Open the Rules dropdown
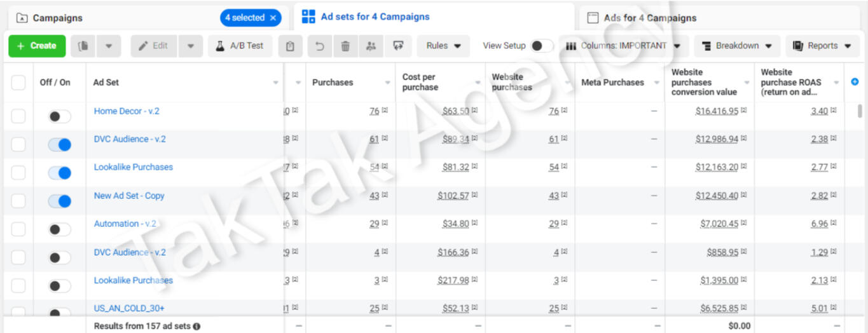868x333 pixels. click(x=443, y=46)
